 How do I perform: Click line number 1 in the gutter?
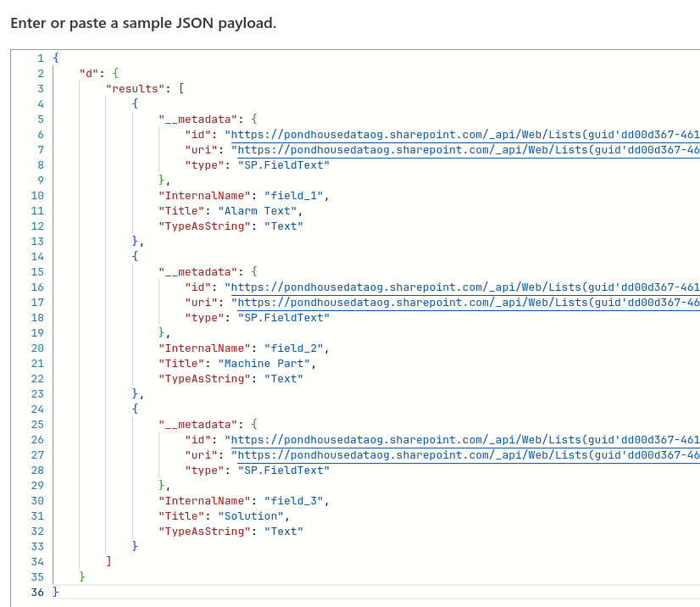(x=40, y=58)
